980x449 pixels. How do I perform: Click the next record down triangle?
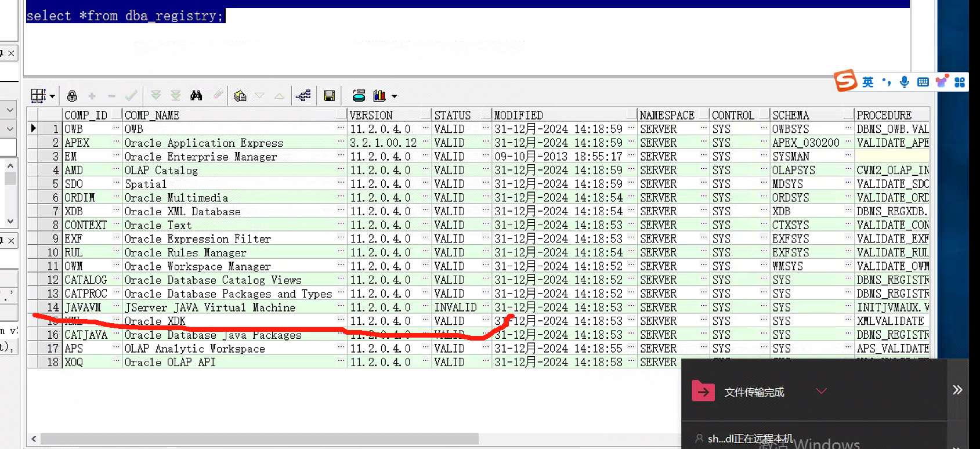pyautogui.click(x=259, y=96)
